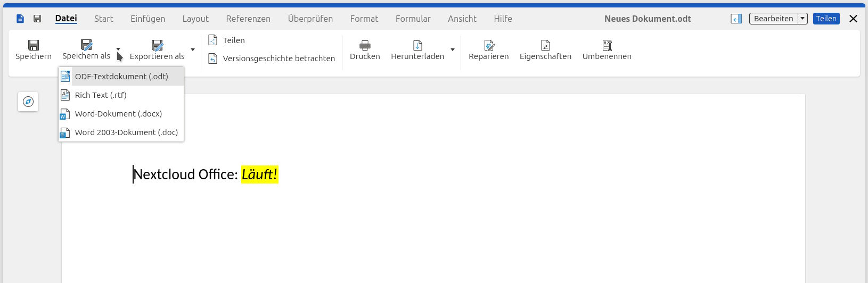The width and height of the screenshot is (868, 283).
Task: Click the sidebar toggle icon beside Bearbeiten
Action: [x=736, y=19]
